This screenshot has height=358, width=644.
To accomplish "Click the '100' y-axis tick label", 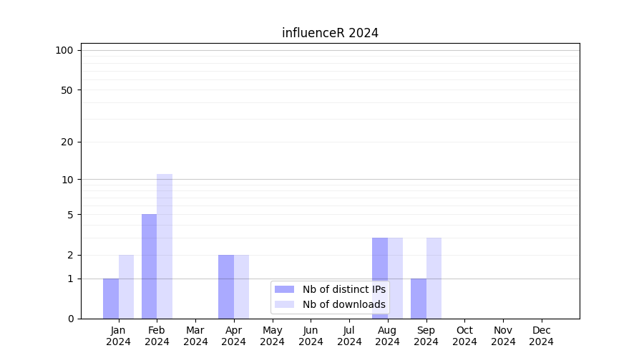I will click(x=64, y=50).
